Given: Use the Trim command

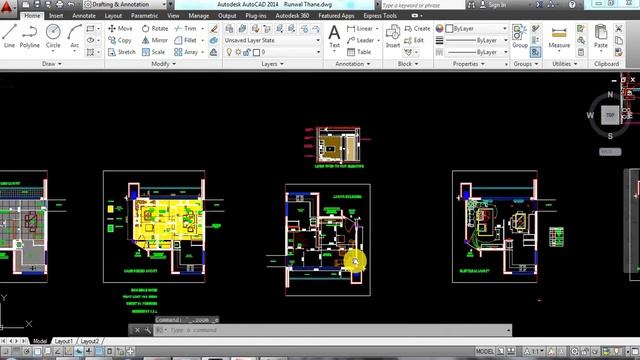Looking at the screenshot, I should (185, 29).
